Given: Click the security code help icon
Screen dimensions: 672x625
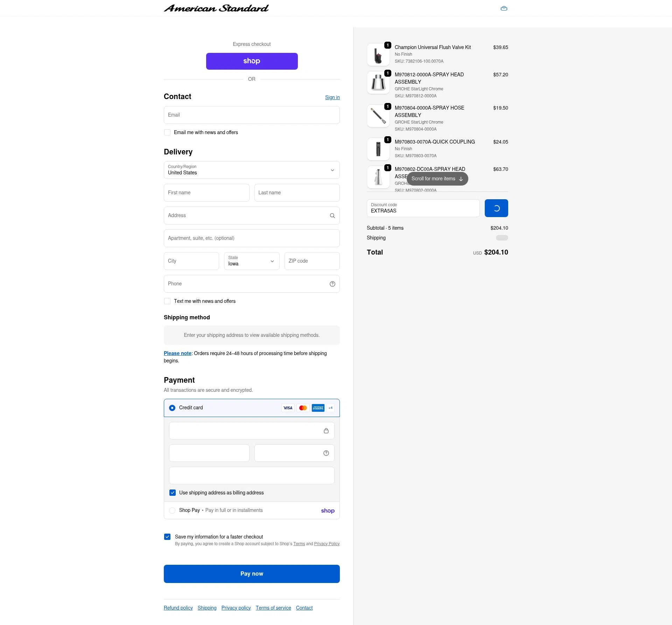Looking at the screenshot, I should coord(326,453).
